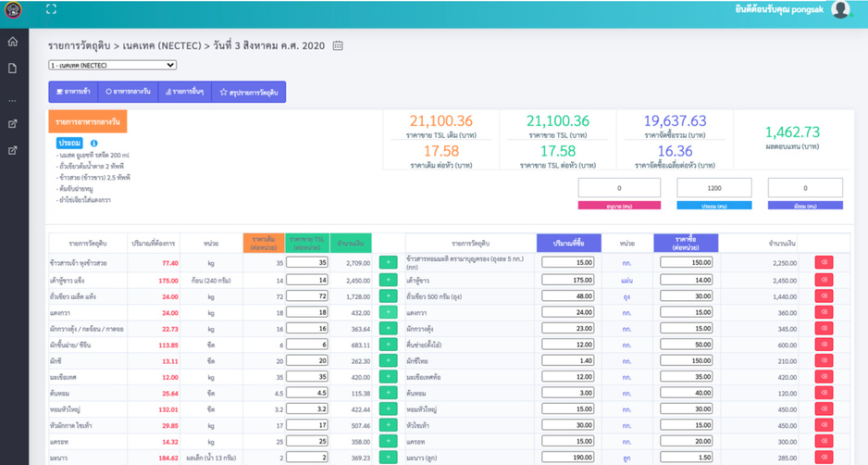
Task: Switch to the อาหารกลางวัน tab
Action: 128,92
